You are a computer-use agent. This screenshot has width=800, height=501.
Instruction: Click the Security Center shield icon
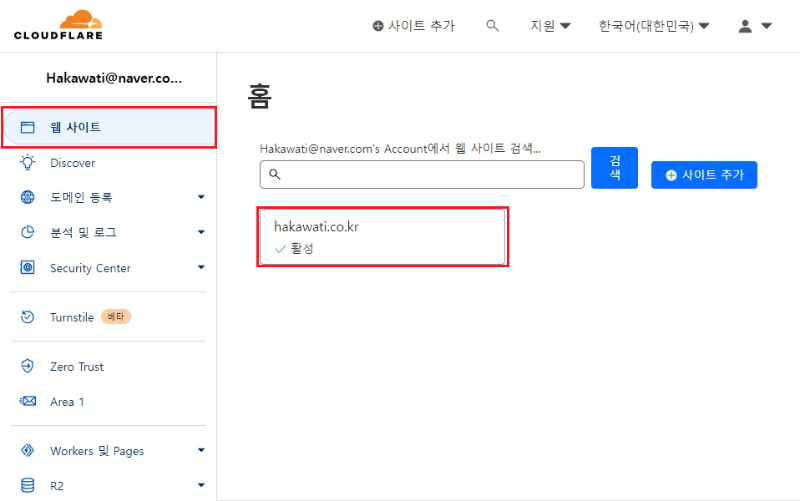28,267
